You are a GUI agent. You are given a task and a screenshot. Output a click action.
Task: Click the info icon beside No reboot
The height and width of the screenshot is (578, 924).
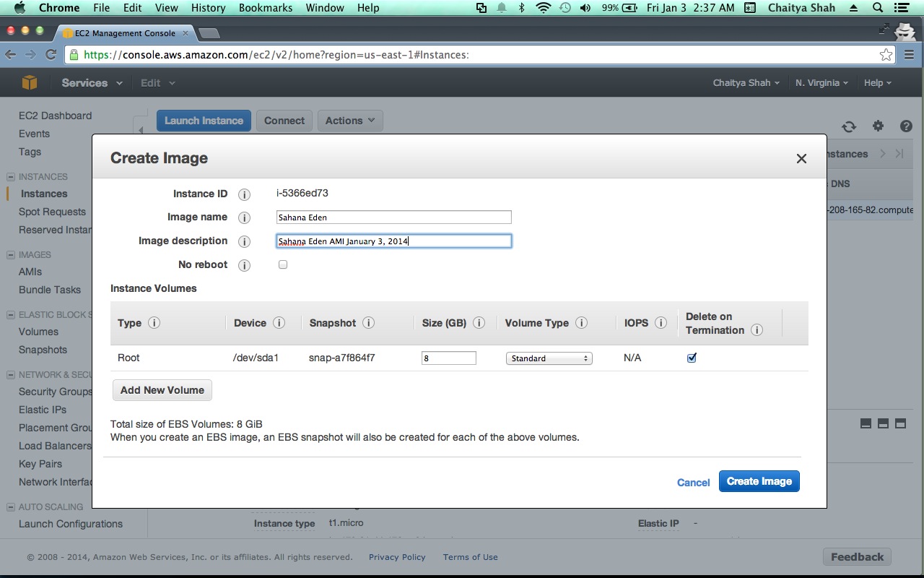click(244, 265)
